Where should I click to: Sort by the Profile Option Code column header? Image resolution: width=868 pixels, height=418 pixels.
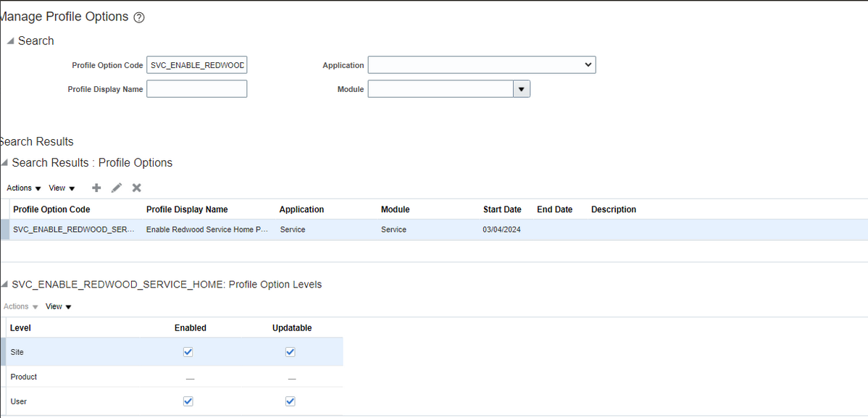click(50, 209)
